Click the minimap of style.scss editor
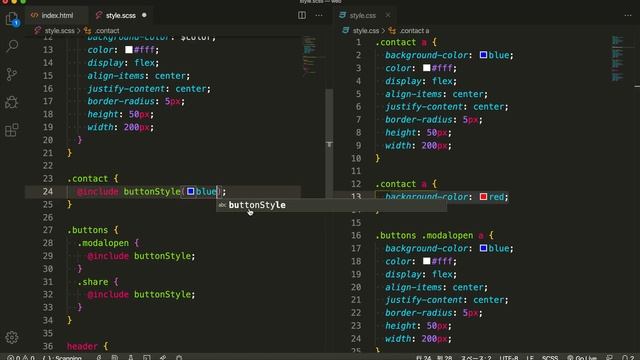Screen dimensions: 640x360 313,56
